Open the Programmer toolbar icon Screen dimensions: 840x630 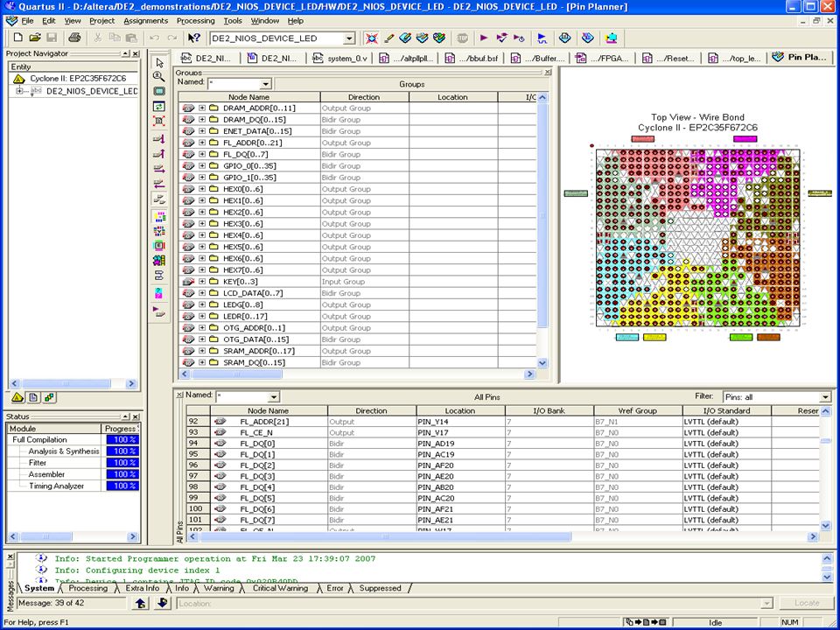coord(588,38)
